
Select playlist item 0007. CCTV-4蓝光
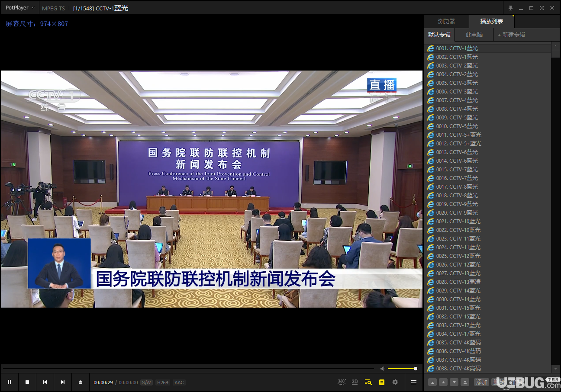tap(487, 100)
